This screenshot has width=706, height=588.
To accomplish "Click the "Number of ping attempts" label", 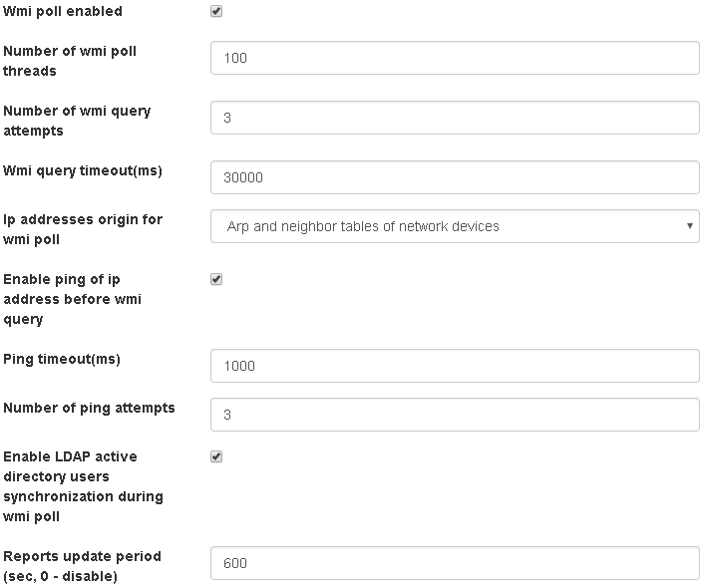I will pyautogui.click(x=89, y=408).
